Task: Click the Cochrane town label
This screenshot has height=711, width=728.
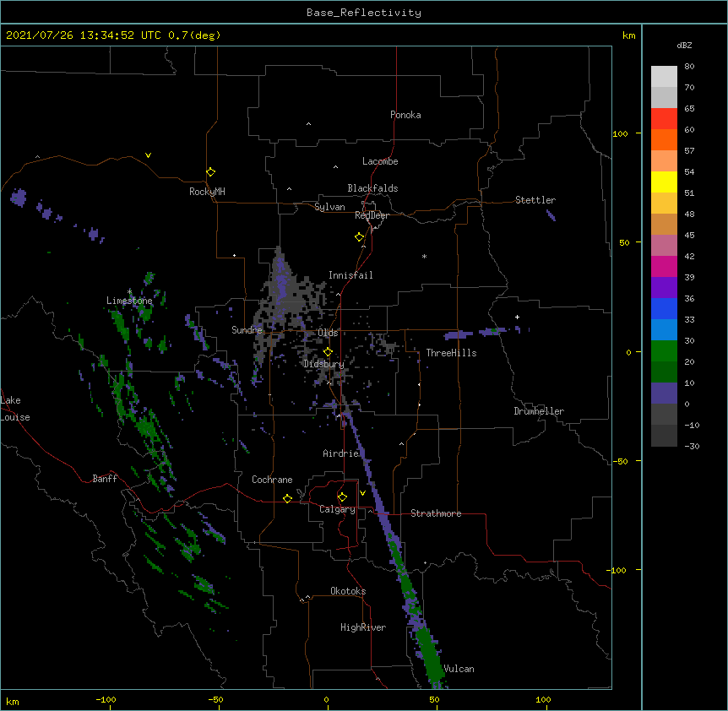Action: [x=272, y=480]
